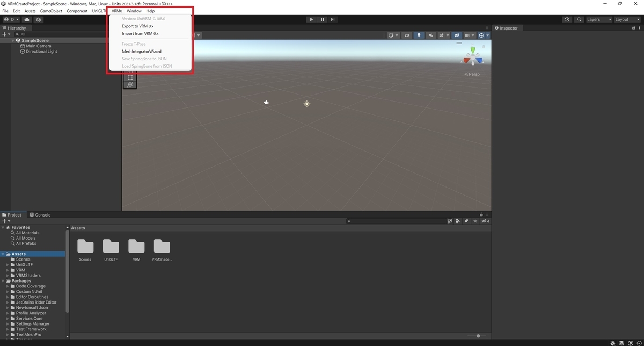Click the Project search field
The width and height of the screenshot is (644, 346).
(396, 221)
